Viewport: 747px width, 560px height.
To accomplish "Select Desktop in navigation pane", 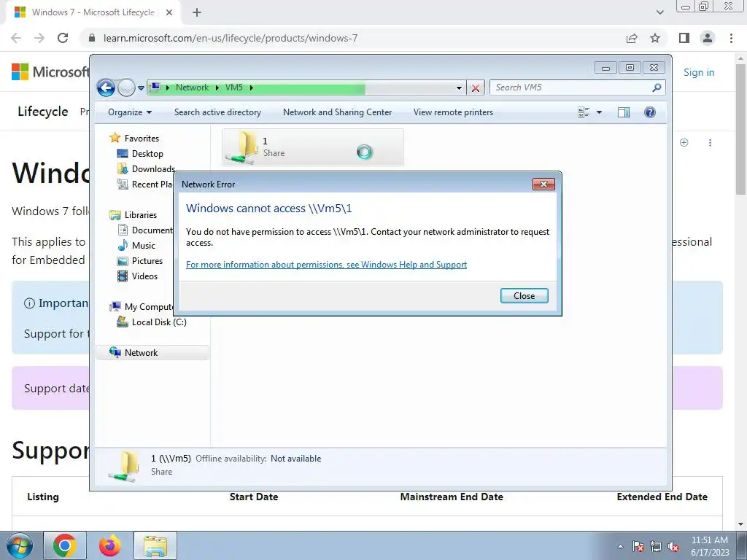I will click(147, 153).
